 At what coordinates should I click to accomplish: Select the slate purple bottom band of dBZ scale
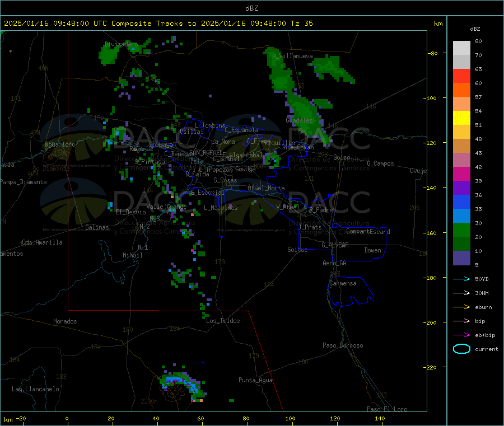(x=461, y=258)
